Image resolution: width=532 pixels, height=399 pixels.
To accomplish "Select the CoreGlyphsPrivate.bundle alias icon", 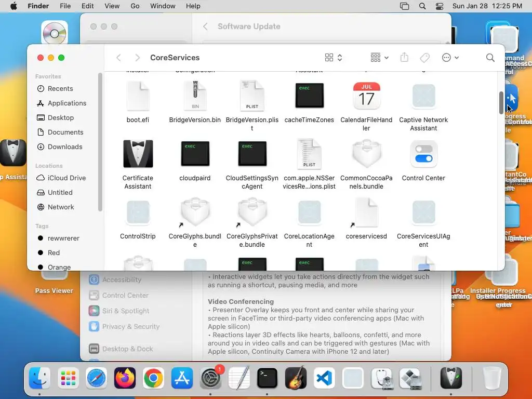I will coord(252,212).
